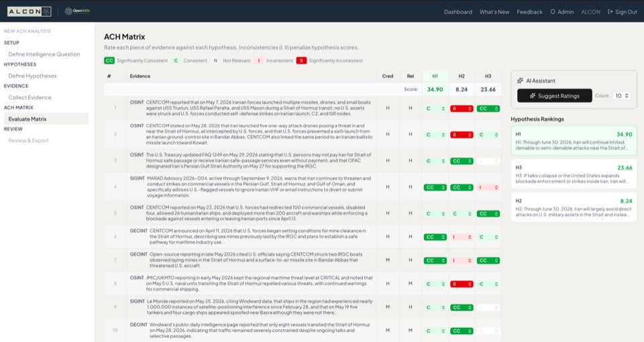
Task: Open H3 I rating for evidence row 4
Action: 488,187
